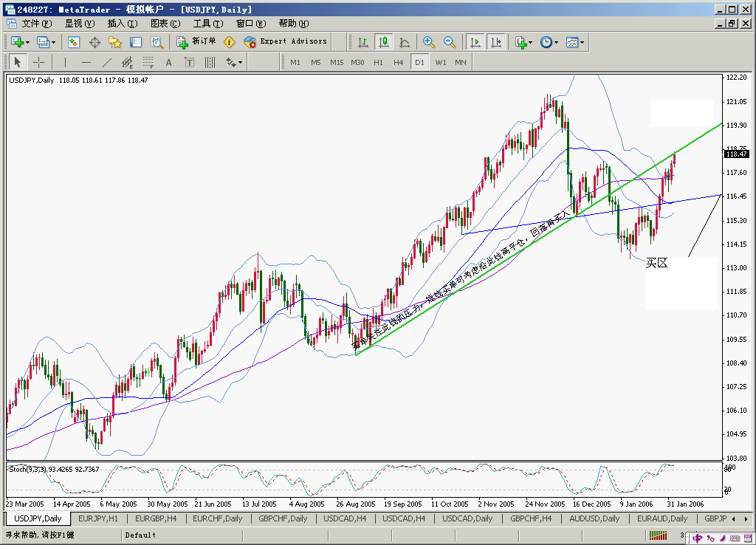Zoom in on the chart
This screenshot has height=545, width=756.
tap(429, 42)
